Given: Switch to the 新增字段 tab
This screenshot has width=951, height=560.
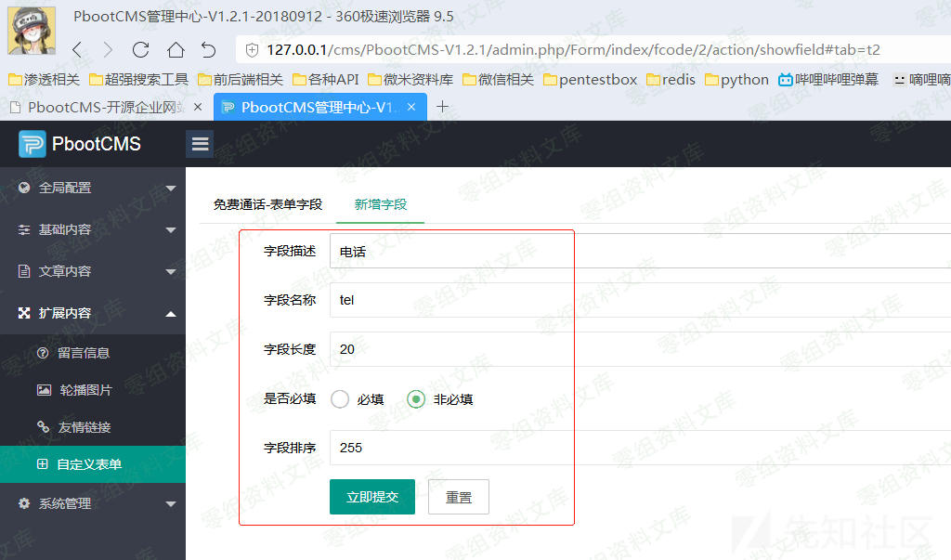Looking at the screenshot, I should click(381, 204).
